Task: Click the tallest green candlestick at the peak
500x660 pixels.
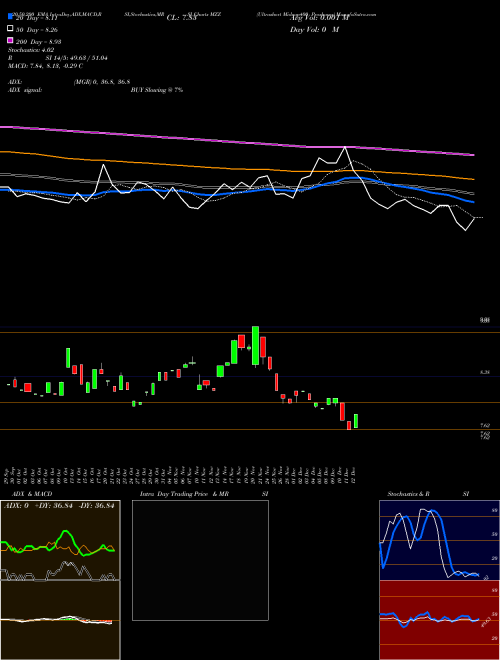Action: click(255, 345)
